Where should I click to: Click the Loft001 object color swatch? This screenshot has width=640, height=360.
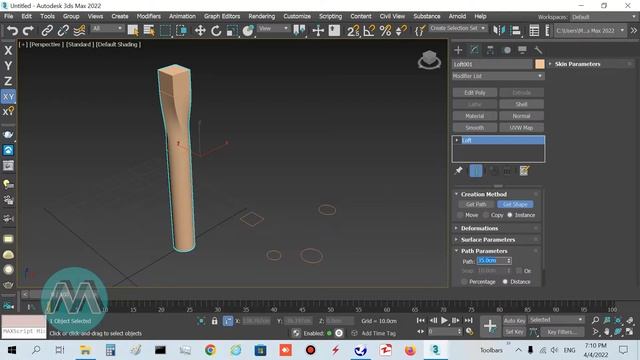click(x=540, y=64)
